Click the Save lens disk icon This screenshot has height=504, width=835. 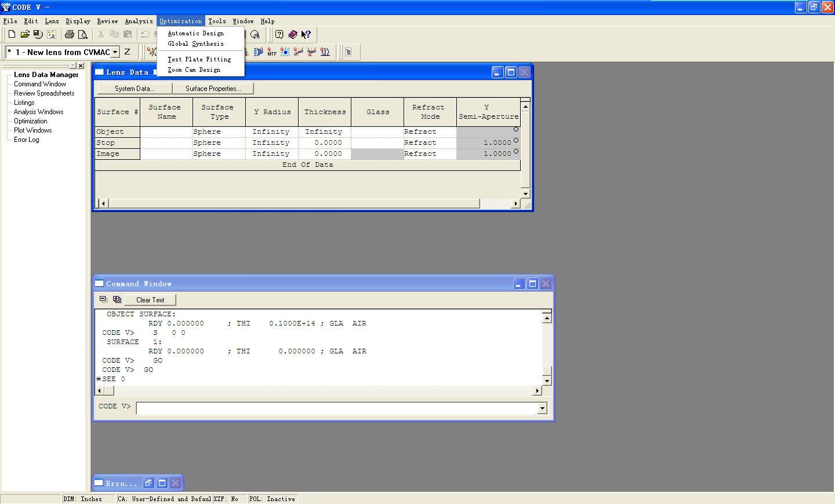click(38, 35)
